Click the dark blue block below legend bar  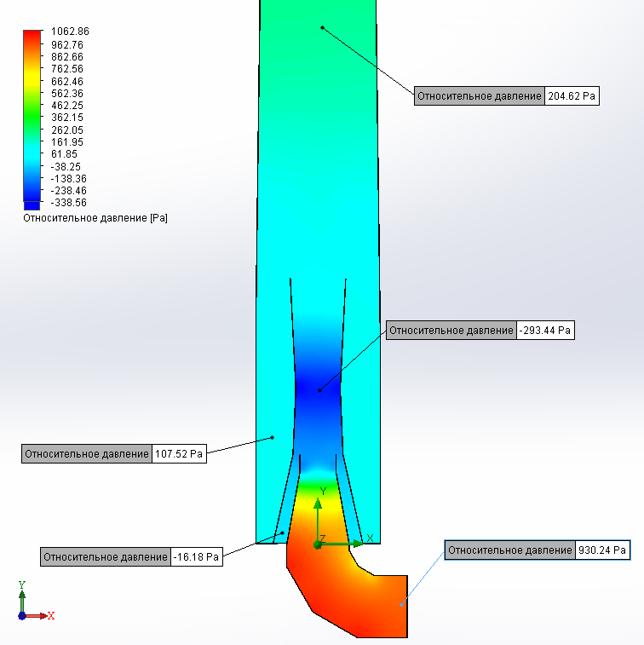pos(32,205)
